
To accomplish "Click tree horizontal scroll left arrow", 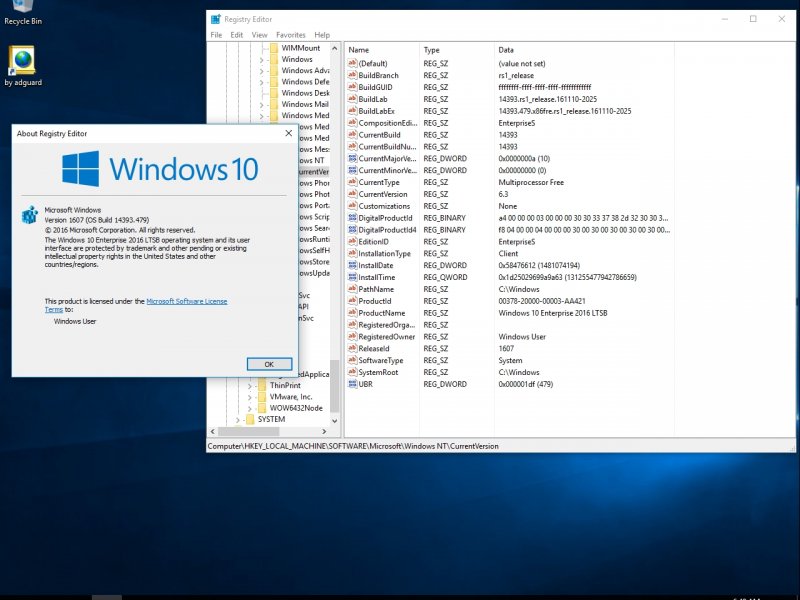I will coord(213,432).
